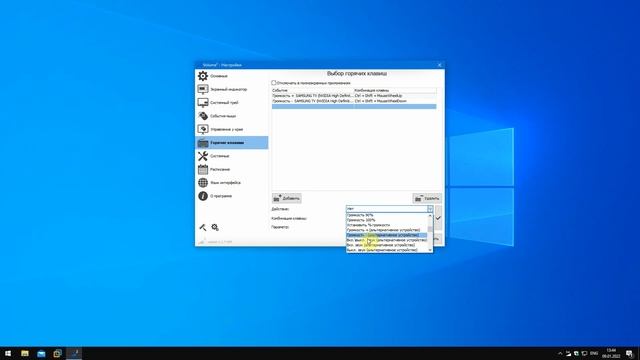Click the ENG language indicator
Image resolution: width=640 pixels, height=360 pixels.
[x=594, y=353]
